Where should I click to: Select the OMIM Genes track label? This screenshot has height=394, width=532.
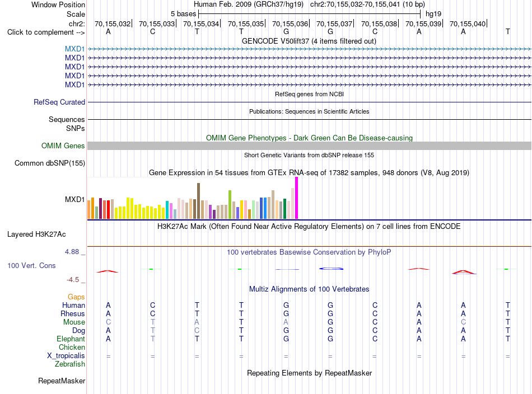63,146
